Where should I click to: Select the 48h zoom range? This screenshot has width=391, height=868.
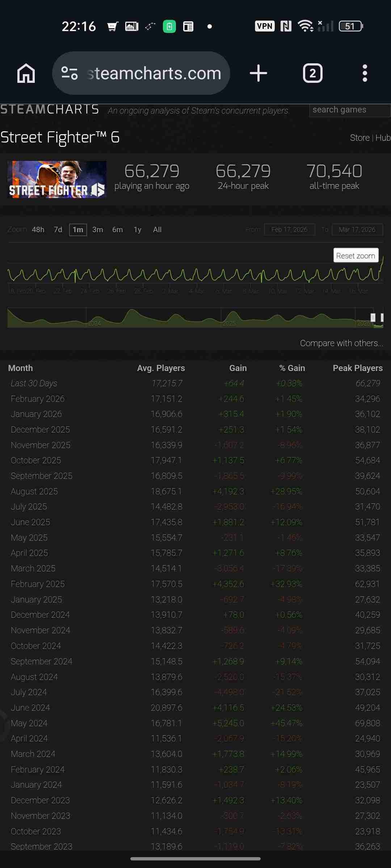pyautogui.click(x=38, y=230)
